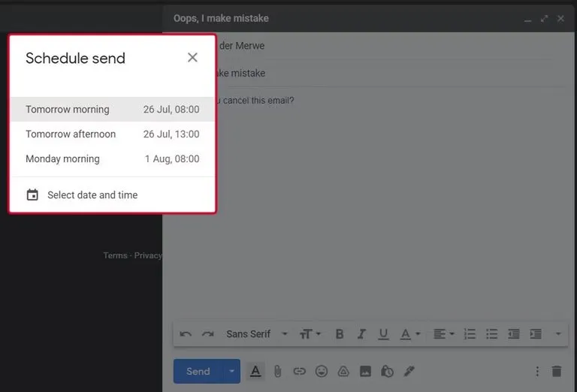Toggle italic formatting
Image resolution: width=577 pixels, height=392 pixels.
click(x=361, y=334)
